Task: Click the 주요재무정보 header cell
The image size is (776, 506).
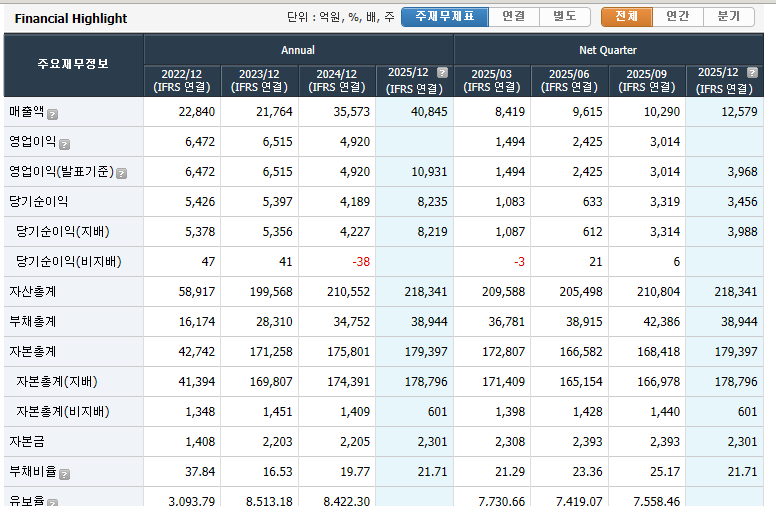Action: 73,64
